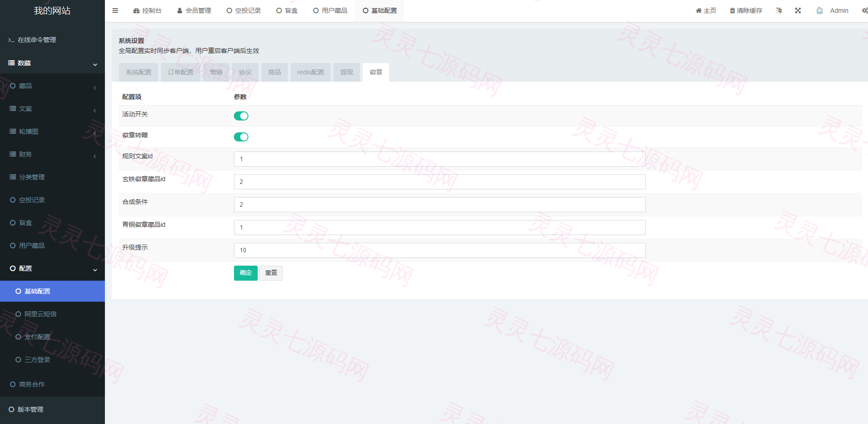Image resolution: width=868 pixels, height=424 pixels.
Task: Select 阿里云短信 in the sidebar
Action: coord(52,314)
